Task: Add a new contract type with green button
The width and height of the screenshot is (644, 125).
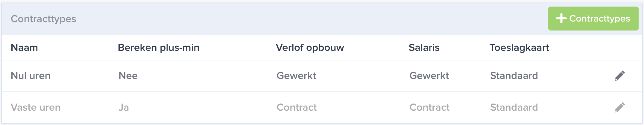Action: click(x=593, y=19)
